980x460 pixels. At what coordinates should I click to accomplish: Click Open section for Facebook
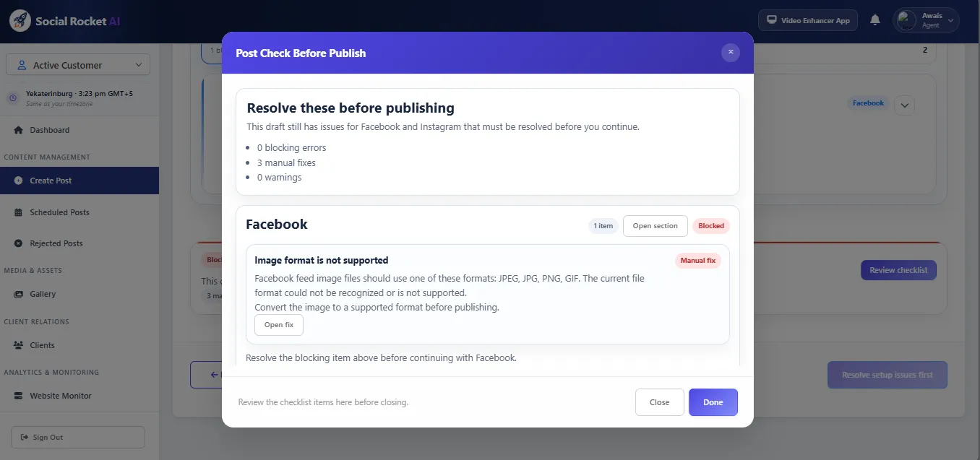click(655, 226)
